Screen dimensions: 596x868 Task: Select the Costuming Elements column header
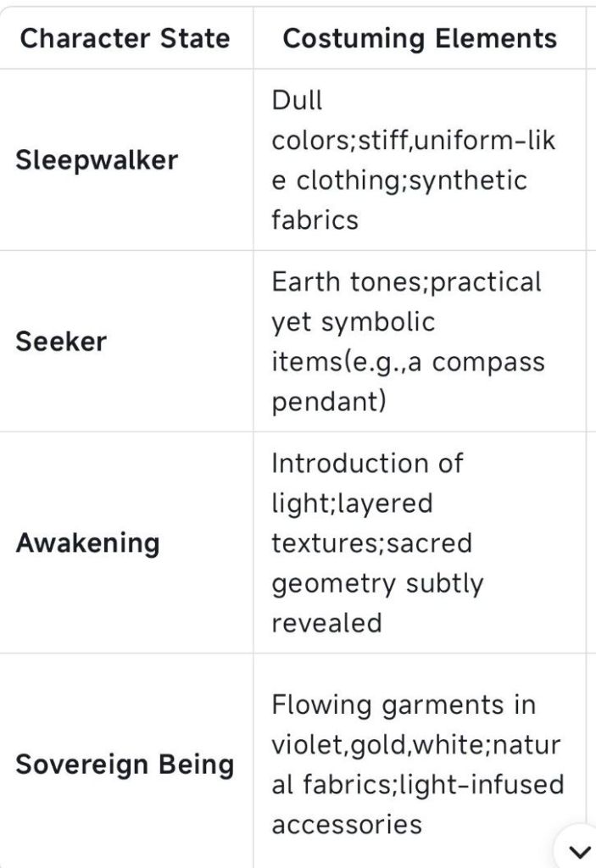click(420, 38)
